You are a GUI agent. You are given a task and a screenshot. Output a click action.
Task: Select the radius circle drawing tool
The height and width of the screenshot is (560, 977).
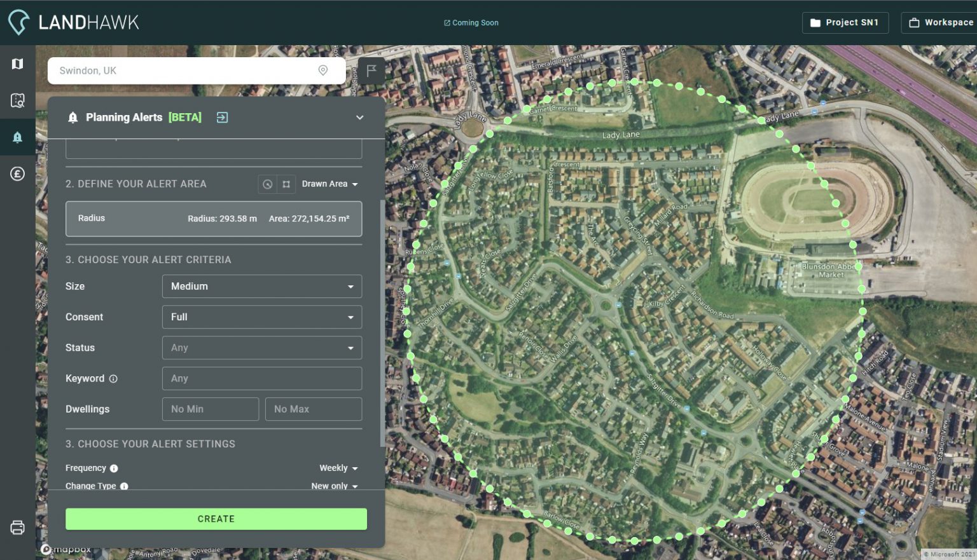(267, 184)
